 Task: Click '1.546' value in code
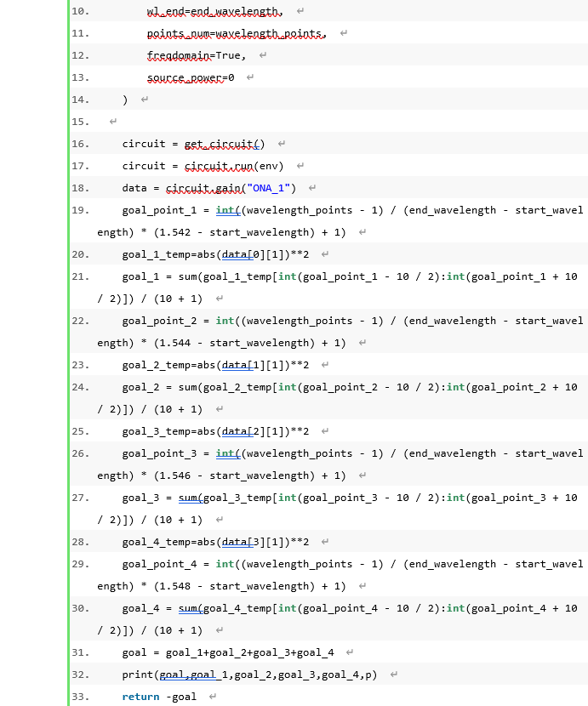tap(174, 476)
